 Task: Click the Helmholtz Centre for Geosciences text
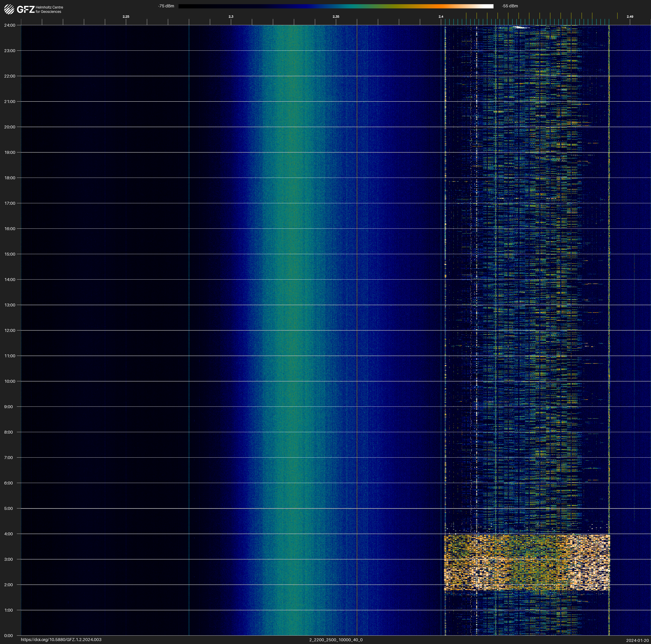click(49, 9)
